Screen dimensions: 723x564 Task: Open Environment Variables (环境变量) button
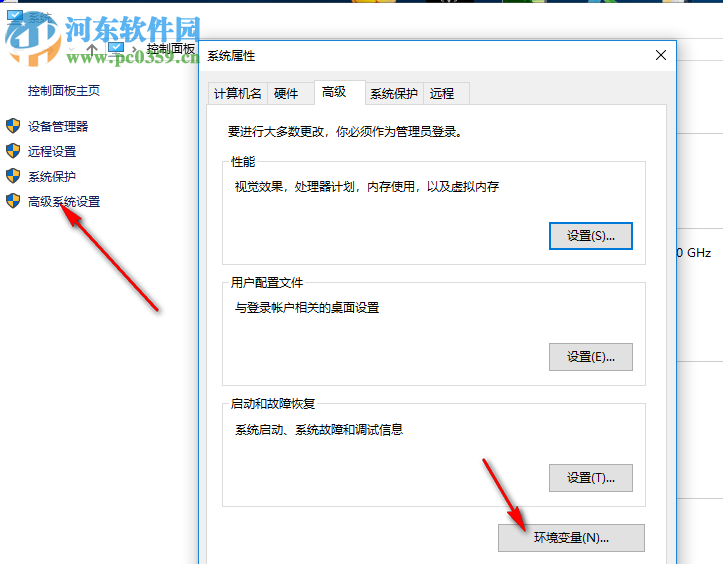pyautogui.click(x=571, y=538)
